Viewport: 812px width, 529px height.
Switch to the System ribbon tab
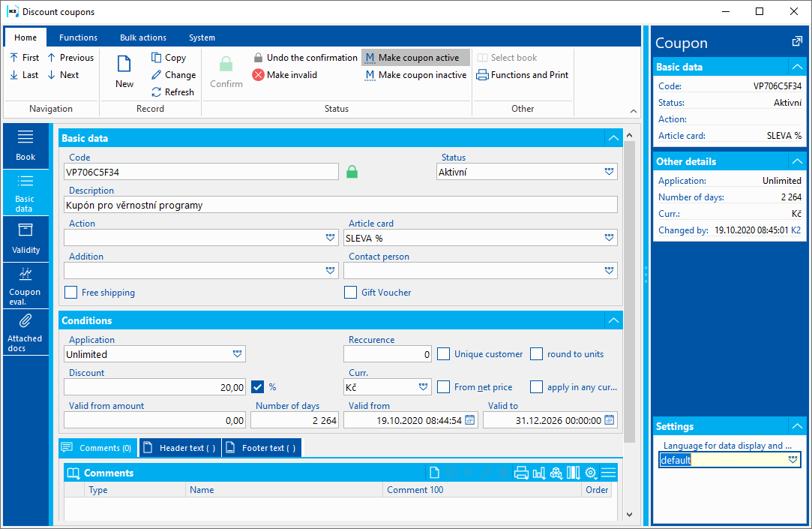tap(202, 38)
